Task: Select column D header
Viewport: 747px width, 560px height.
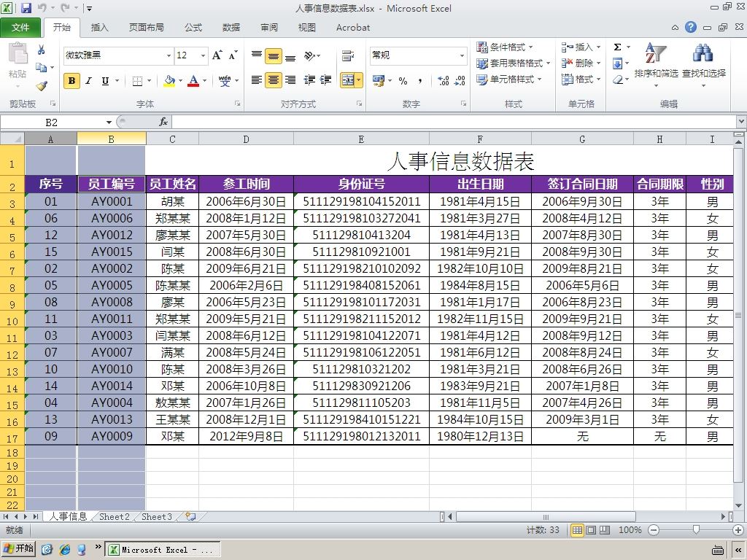Action: point(246,139)
